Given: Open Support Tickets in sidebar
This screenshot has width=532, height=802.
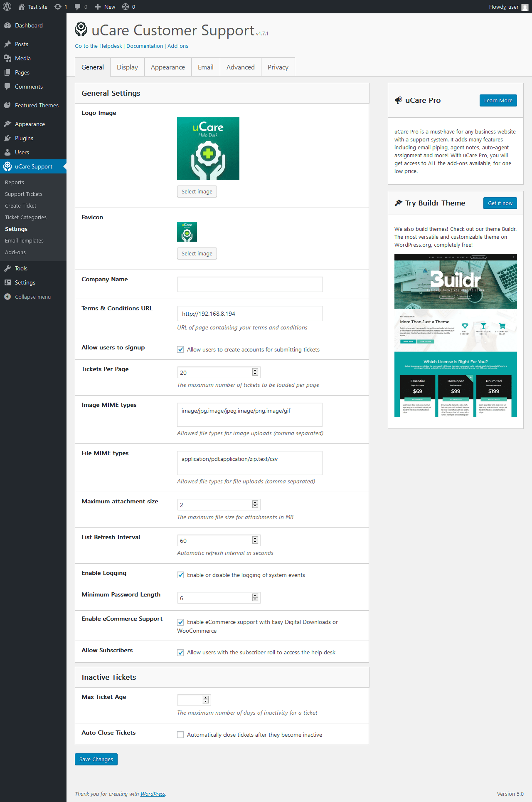Looking at the screenshot, I should [24, 194].
